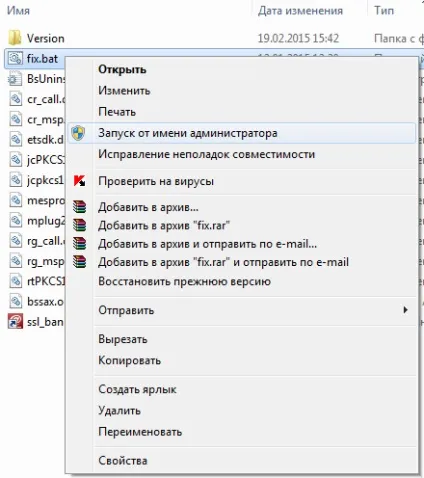The image size is (424, 478).
Task: Select the 'Version' folder name
Action: click(46, 38)
